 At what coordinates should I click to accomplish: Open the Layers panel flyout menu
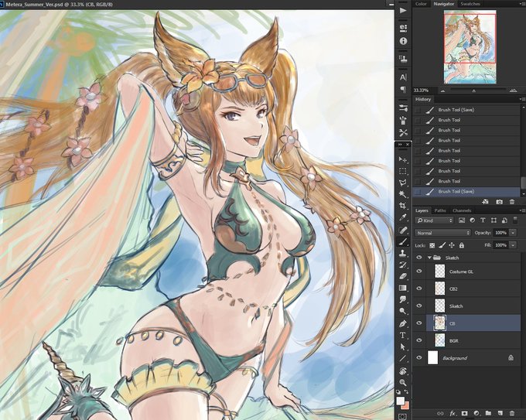[522, 210]
